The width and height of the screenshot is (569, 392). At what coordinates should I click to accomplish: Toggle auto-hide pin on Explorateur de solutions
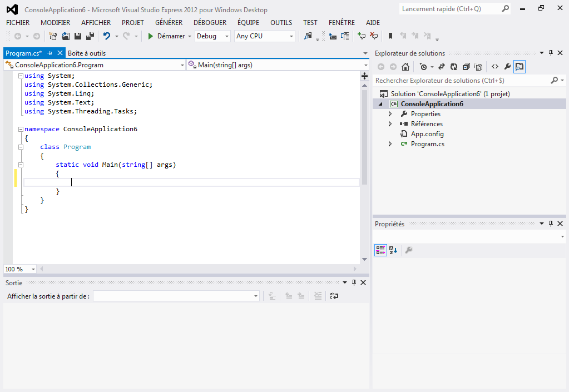pos(551,53)
